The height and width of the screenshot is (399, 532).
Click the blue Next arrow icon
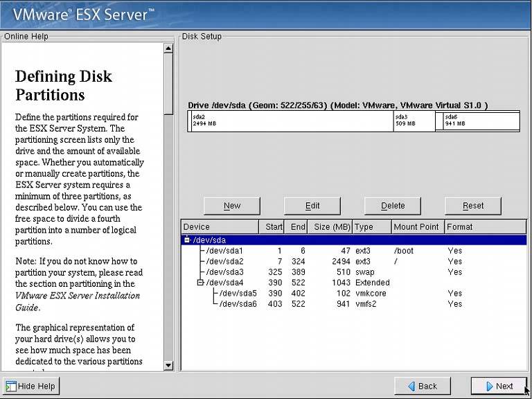coord(489,387)
